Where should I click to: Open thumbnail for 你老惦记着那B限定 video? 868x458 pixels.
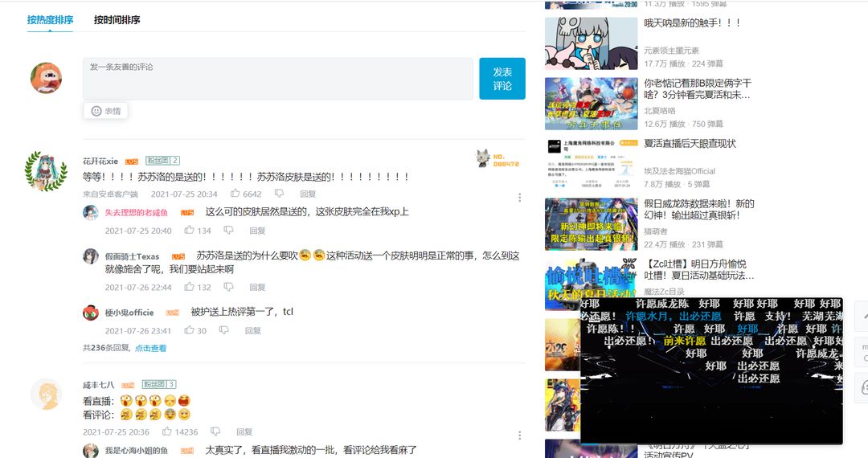click(x=592, y=104)
